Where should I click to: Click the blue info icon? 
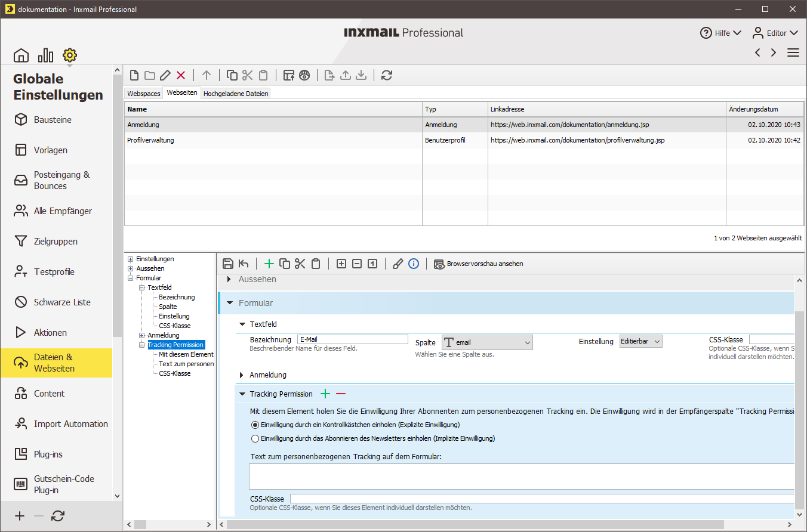pos(414,264)
